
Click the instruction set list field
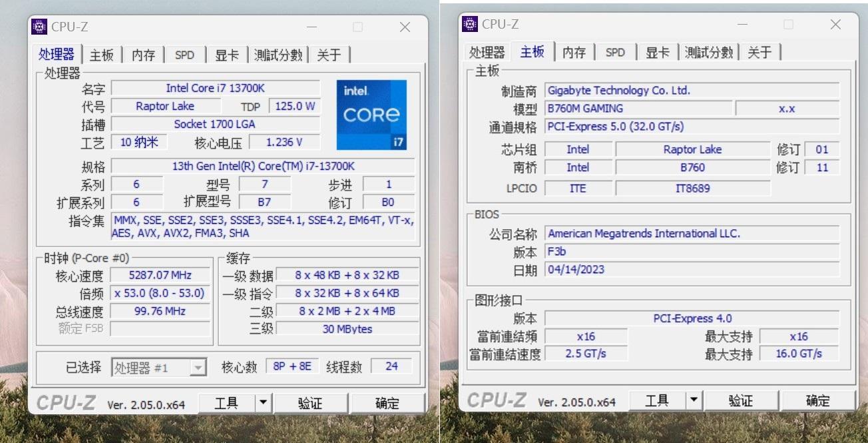point(263,226)
